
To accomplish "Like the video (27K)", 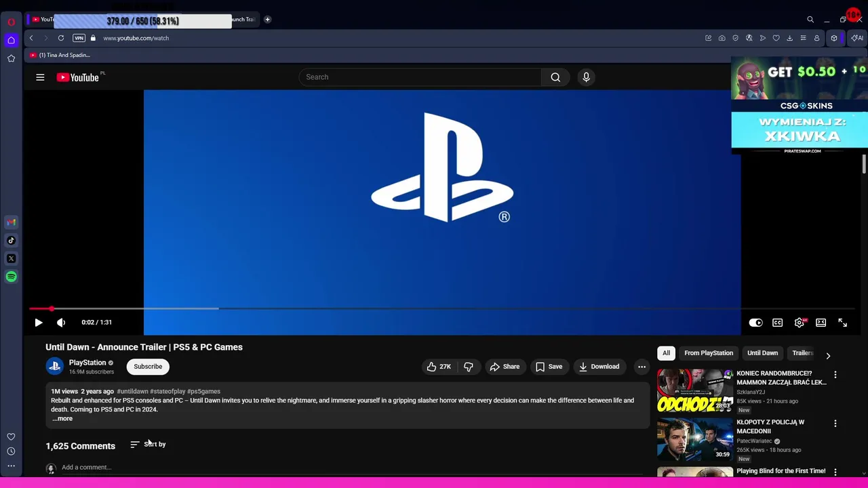I will (x=439, y=367).
